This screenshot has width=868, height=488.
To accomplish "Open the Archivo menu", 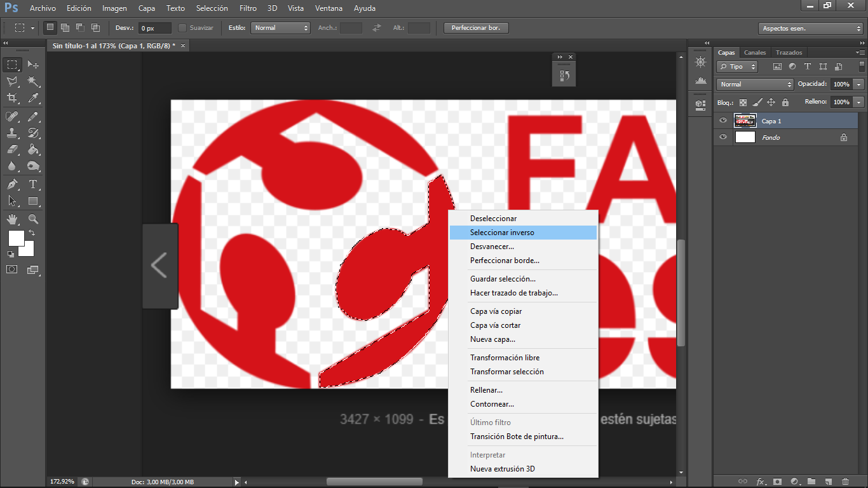I will [x=43, y=8].
